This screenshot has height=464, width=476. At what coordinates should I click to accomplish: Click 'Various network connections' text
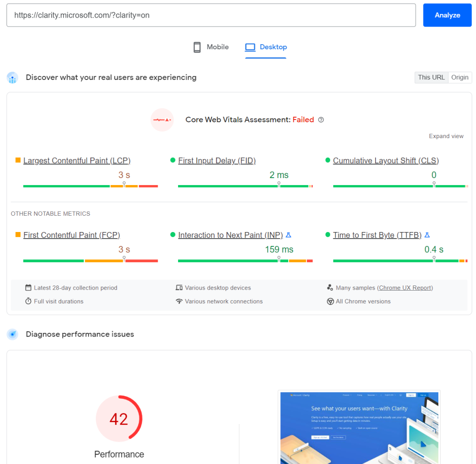pos(224,301)
